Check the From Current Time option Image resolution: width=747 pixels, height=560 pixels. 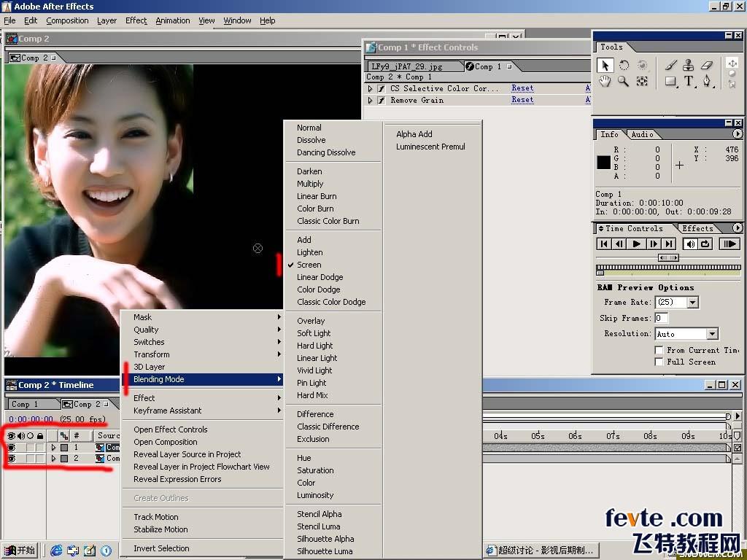pyautogui.click(x=659, y=350)
